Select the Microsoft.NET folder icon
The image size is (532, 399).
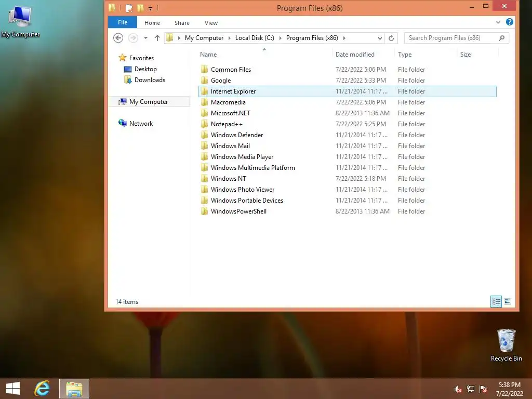[204, 113]
